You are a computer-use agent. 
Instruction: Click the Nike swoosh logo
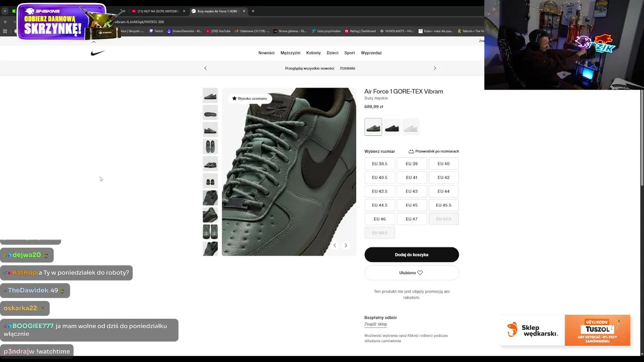click(x=98, y=53)
